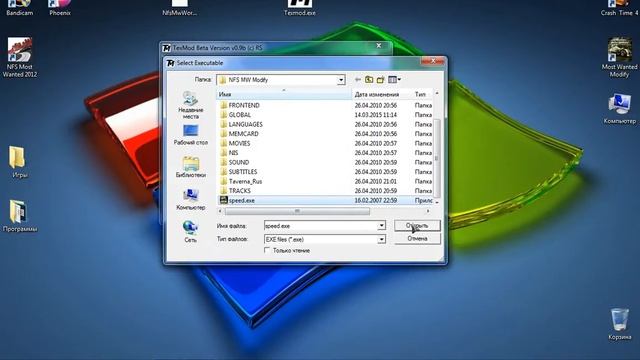Screen dimensions: 640x360
Task: Select the GLOBAL folder
Action: (x=240, y=115)
